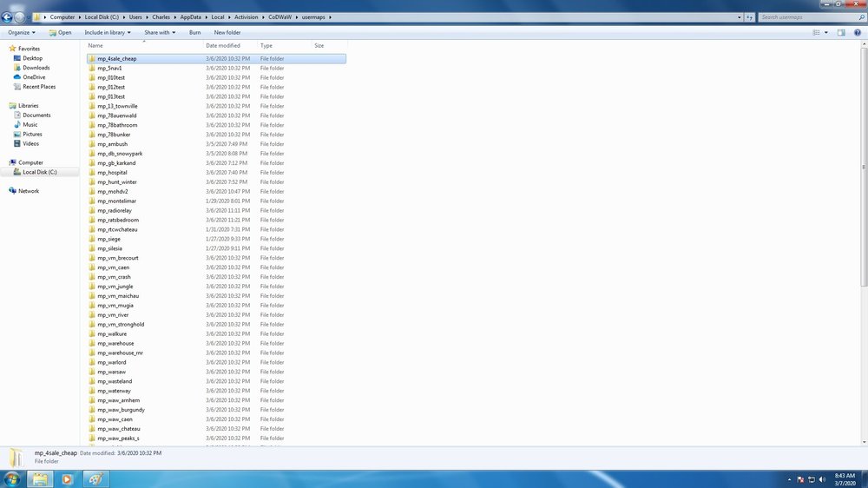868x488 pixels.
Task: Click in the Search usermaps field
Action: 807,16
